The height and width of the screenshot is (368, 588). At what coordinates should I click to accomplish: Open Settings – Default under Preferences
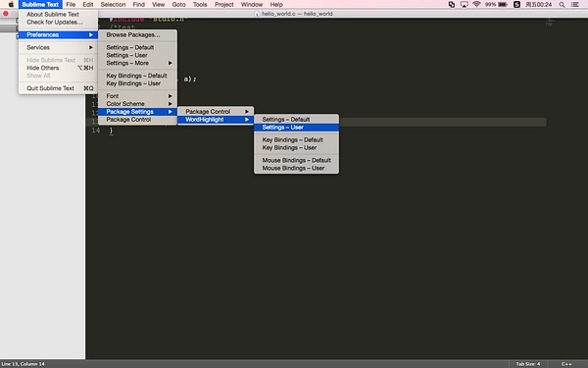[137, 48]
